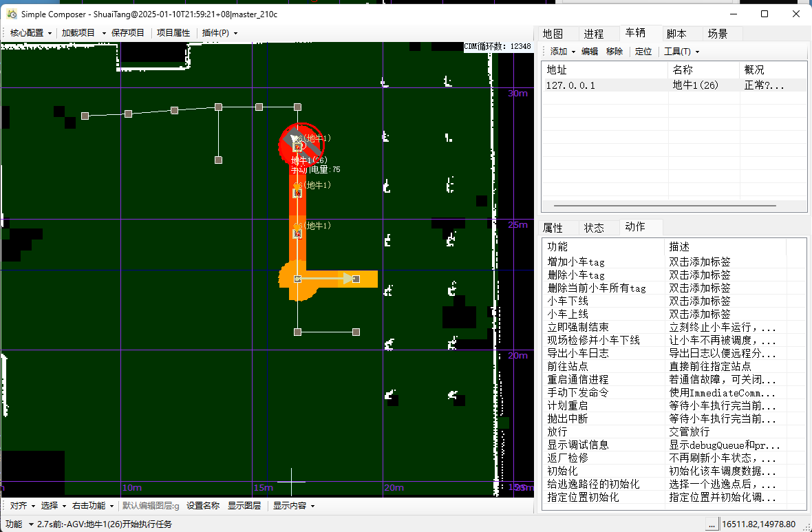Select the orange route arrow end waypoint
This screenshot has height=532, width=812.
(x=356, y=279)
